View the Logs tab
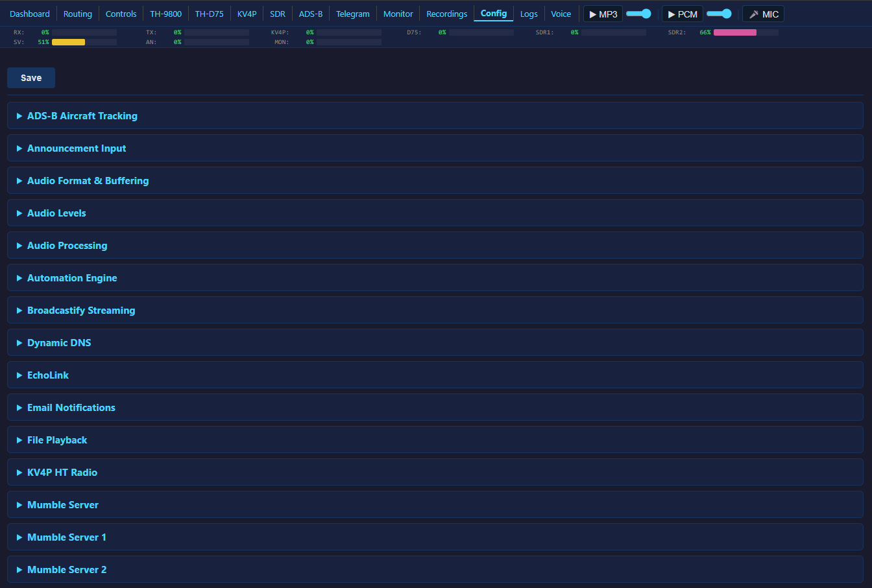The width and height of the screenshot is (872, 588). (x=529, y=14)
